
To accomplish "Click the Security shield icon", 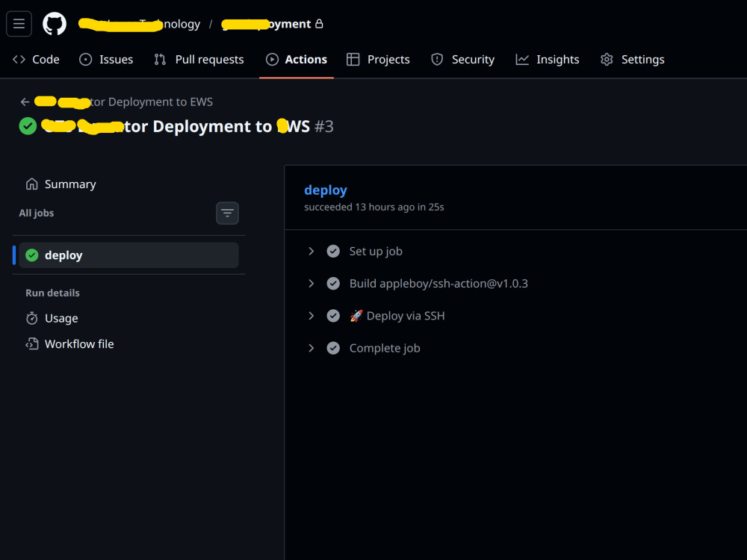I will tap(437, 60).
